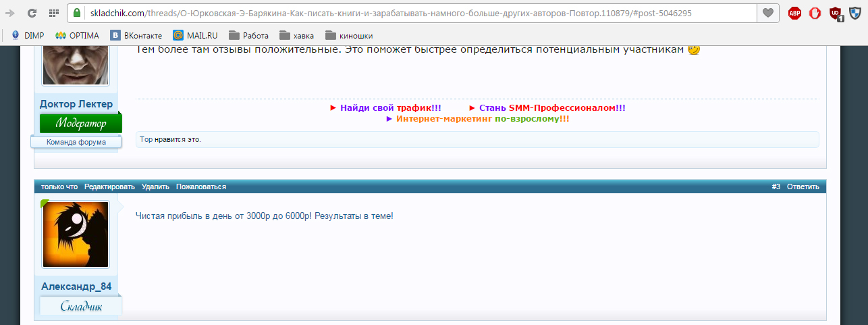This screenshot has width=868, height=325.
Task: Open the blue shield extension icon
Action: pyautogui.click(x=855, y=13)
